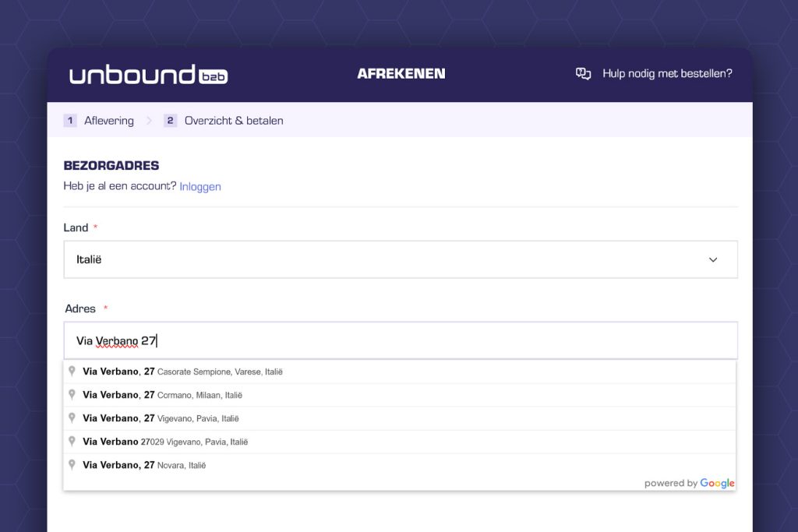Screen dimensions: 798x532
Task: Click the Inloggen link
Action: pos(200,187)
